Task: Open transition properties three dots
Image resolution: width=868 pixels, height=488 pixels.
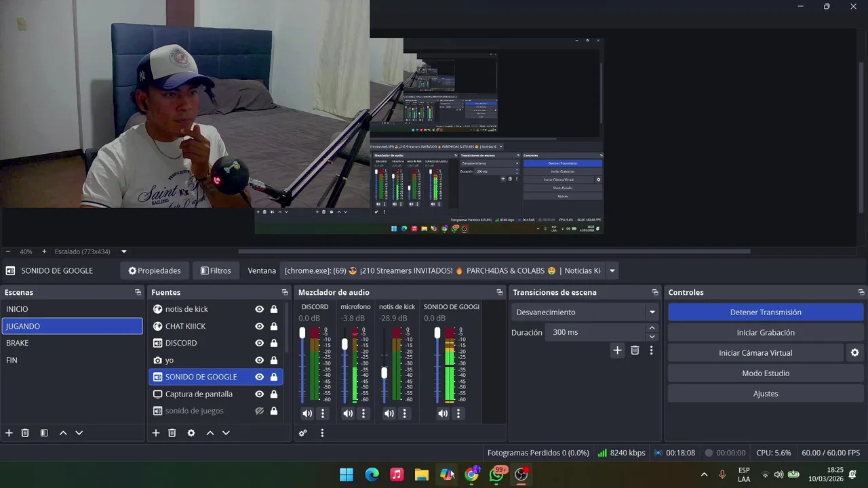Action: tap(652, 350)
